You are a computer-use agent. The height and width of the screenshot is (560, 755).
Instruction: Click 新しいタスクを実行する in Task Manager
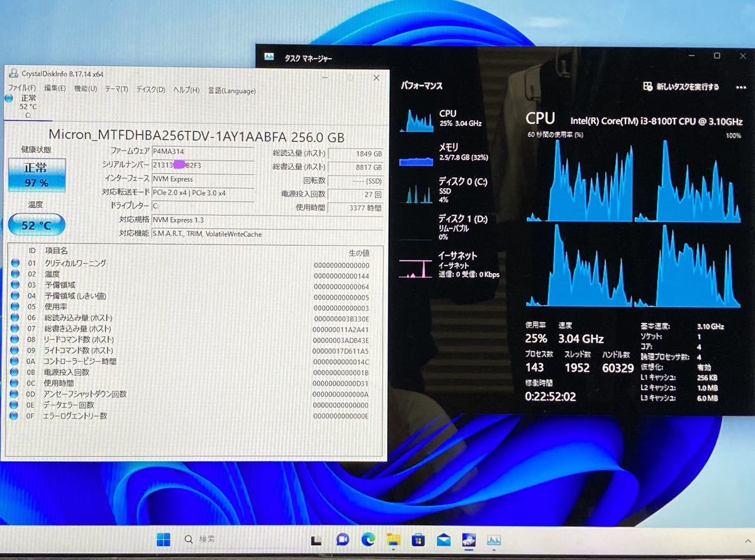[x=681, y=87]
